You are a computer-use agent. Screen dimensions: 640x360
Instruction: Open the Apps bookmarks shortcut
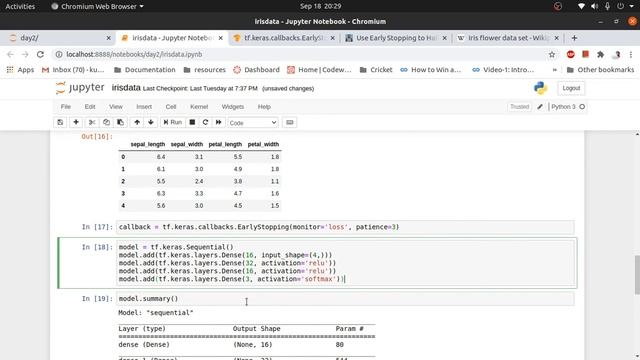tap(20, 70)
